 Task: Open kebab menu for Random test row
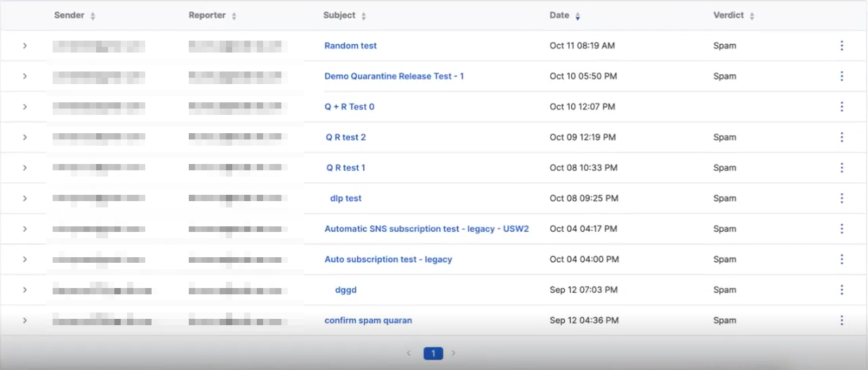click(x=841, y=46)
